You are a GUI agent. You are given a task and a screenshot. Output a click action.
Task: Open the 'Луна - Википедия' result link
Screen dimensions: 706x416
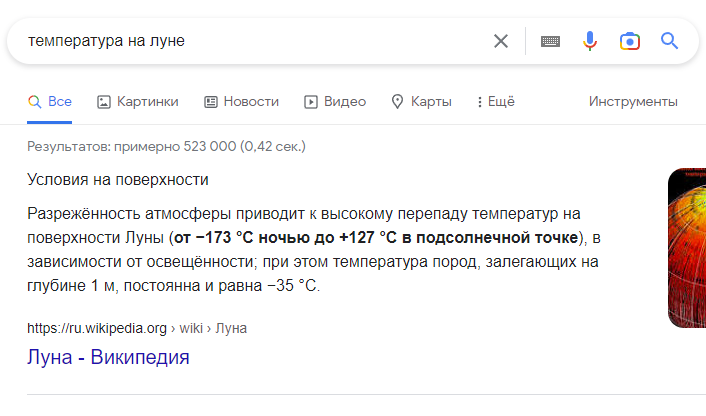[x=108, y=357]
